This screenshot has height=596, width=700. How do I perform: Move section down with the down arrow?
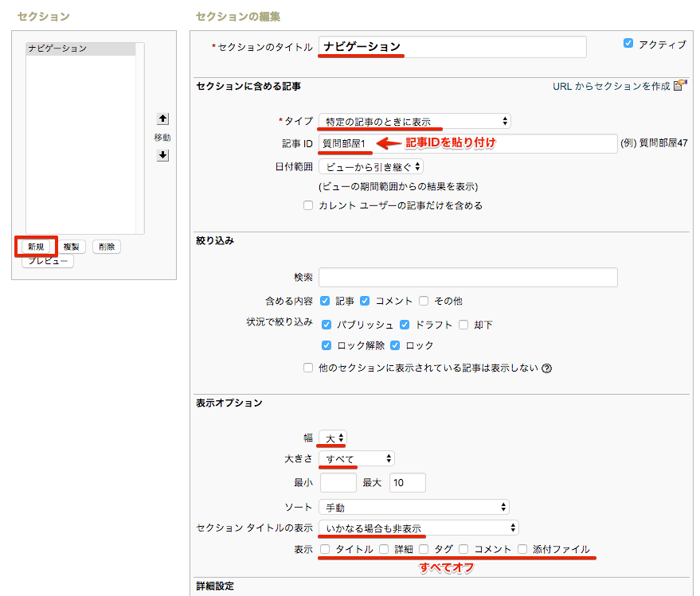click(163, 155)
